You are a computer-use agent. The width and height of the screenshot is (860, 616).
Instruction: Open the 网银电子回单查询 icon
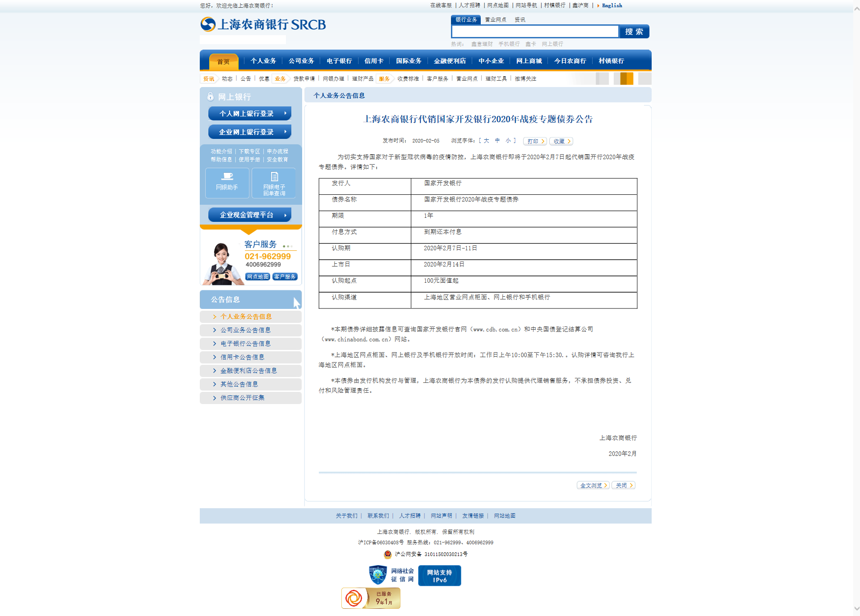(x=274, y=183)
